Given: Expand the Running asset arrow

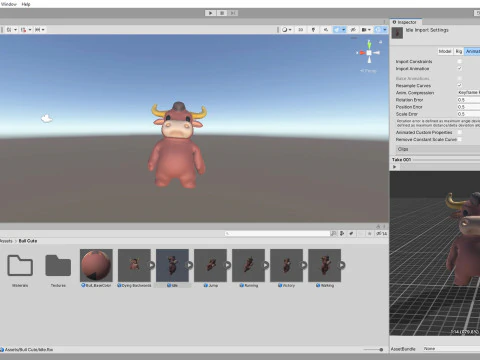Looking at the screenshot, I should (x=266, y=265).
